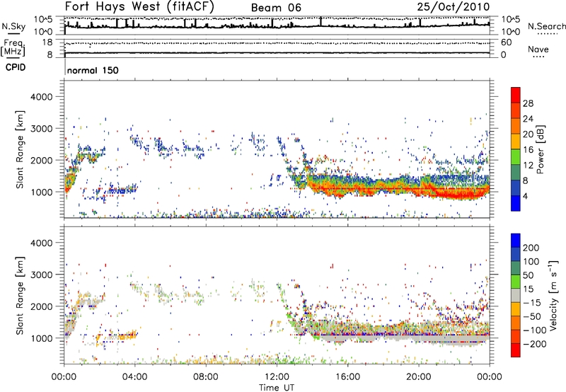Click the '200' velocity scale value

point(531,248)
